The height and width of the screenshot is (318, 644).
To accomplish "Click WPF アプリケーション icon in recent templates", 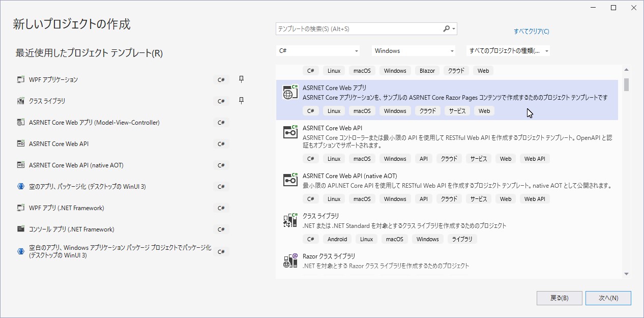I will coord(20,80).
